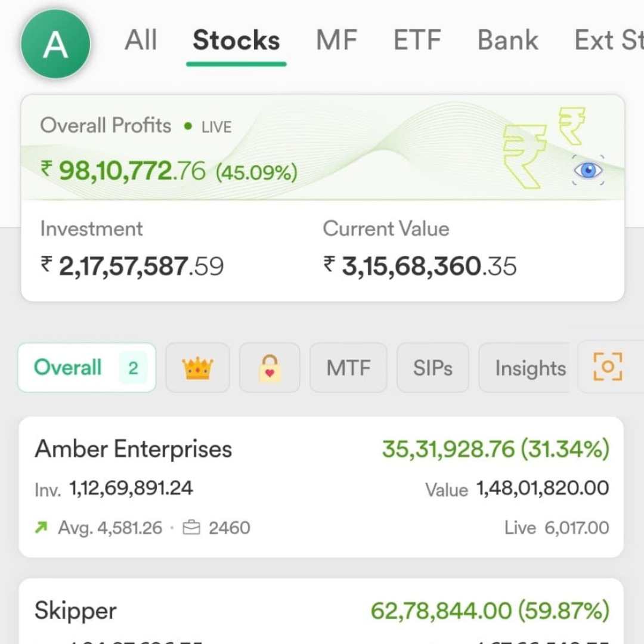644x644 pixels.
Task: Open the Amber Enterprises holding card
Action: coord(321,487)
